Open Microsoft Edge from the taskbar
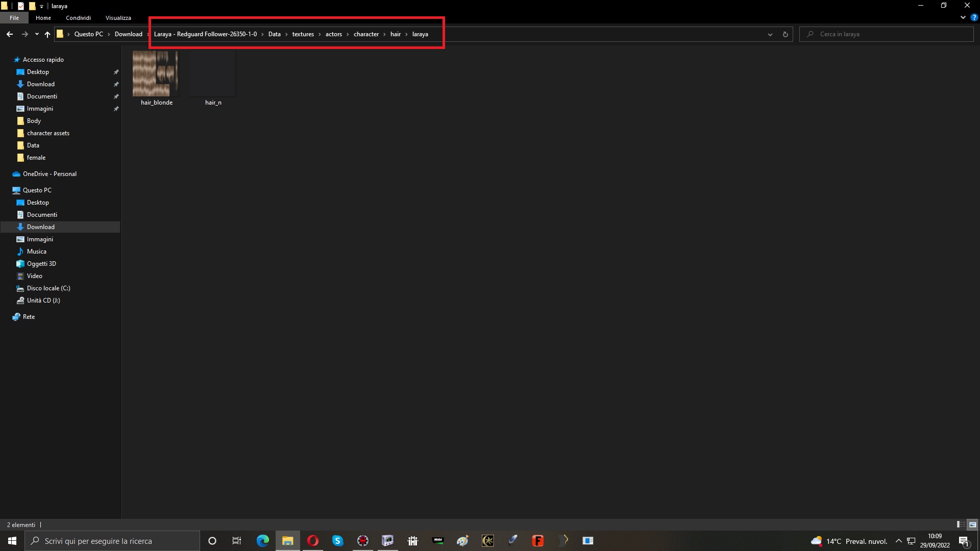Viewport: 980px width, 551px height. (263, 541)
